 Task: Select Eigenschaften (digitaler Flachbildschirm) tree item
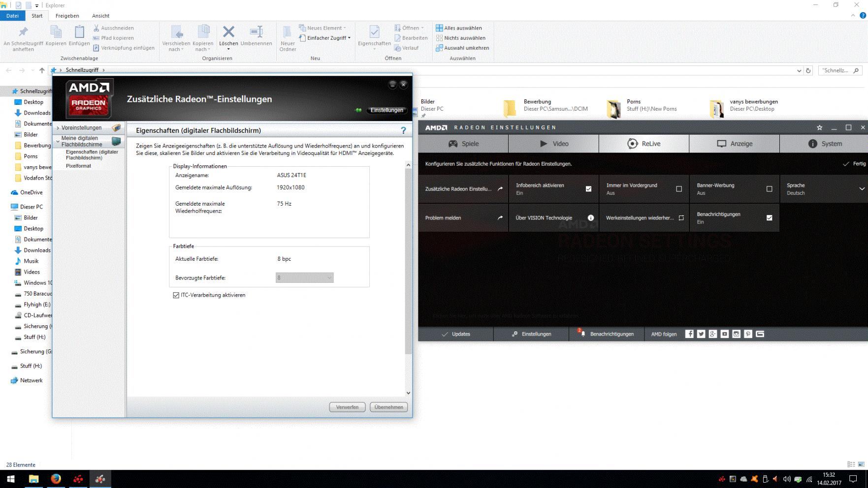coord(92,155)
